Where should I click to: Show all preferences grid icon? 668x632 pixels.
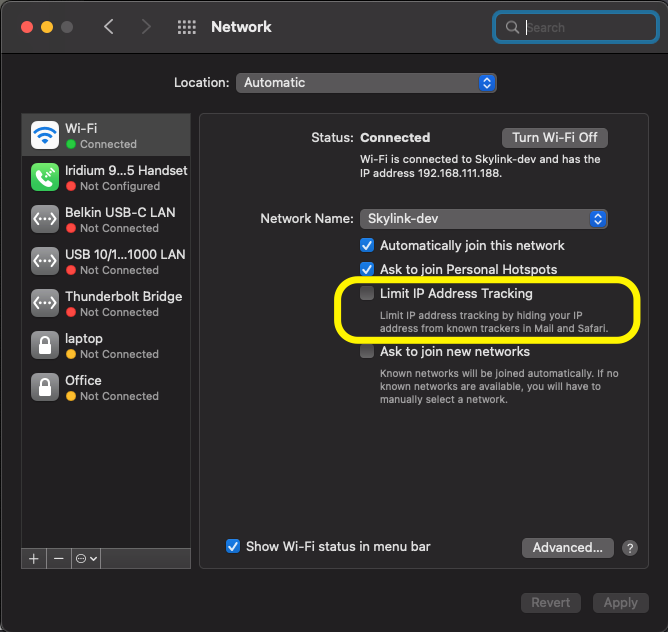click(x=187, y=27)
